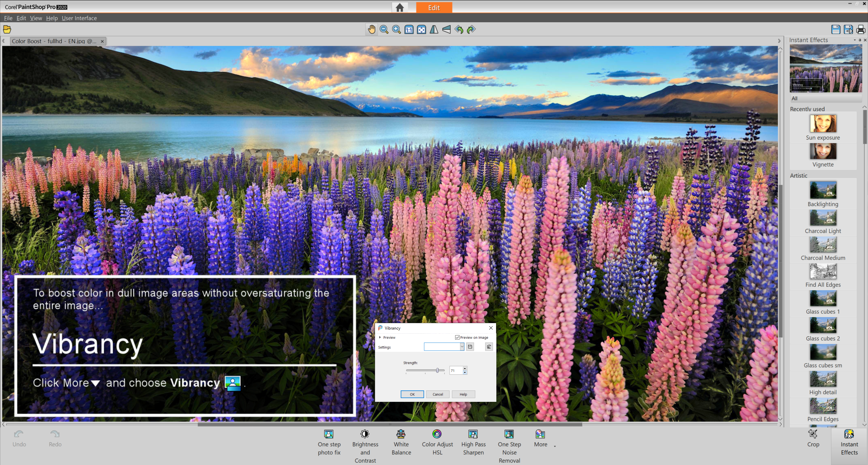Toggle auto-hide pin on Instant Effects panel
Viewport: 868px width, 465px height.
(x=860, y=40)
